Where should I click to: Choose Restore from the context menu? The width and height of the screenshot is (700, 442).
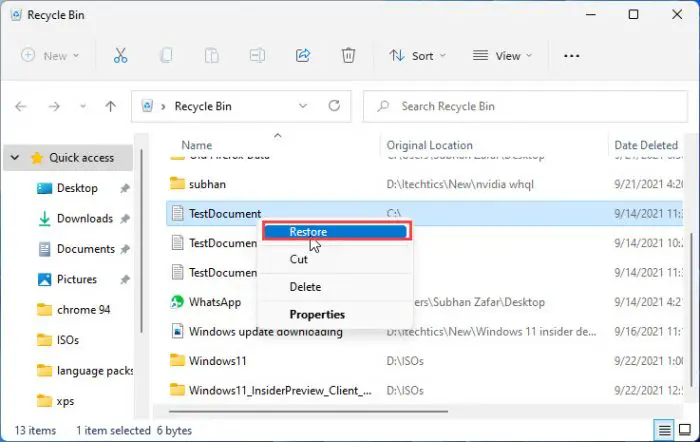tap(335, 232)
